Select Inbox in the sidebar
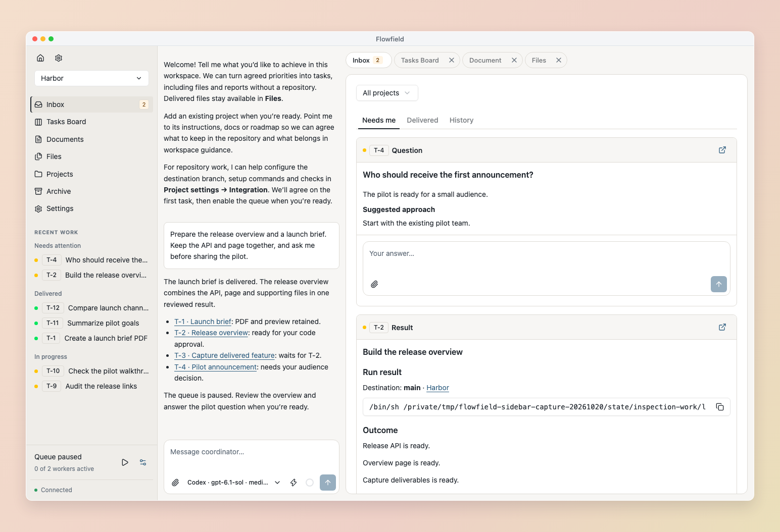The image size is (780, 532). click(x=91, y=104)
